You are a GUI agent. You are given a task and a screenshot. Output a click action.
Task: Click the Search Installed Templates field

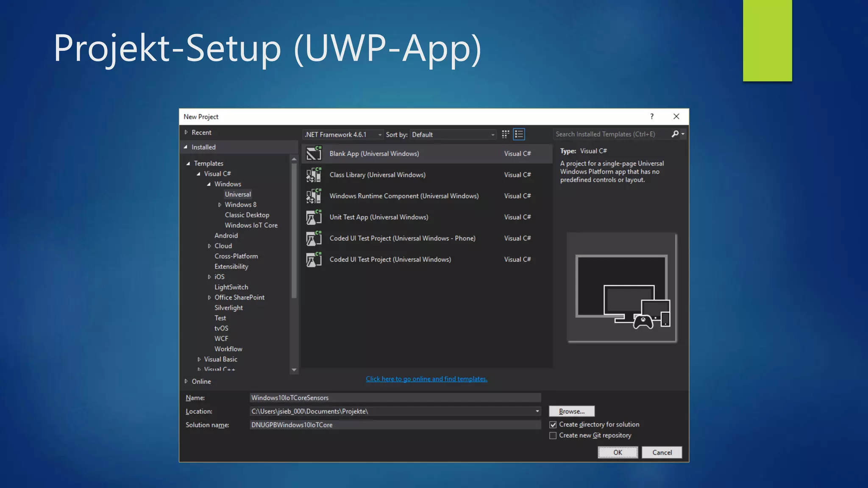pos(612,134)
